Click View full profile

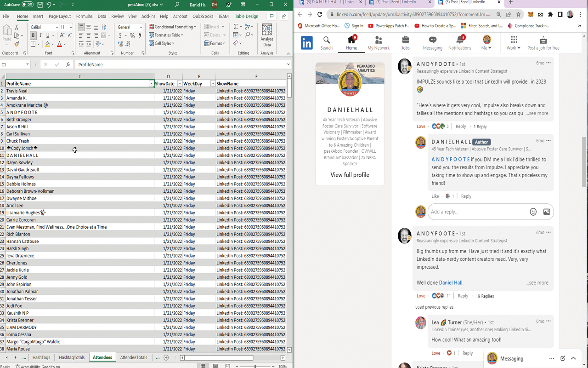(x=350, y=175)
